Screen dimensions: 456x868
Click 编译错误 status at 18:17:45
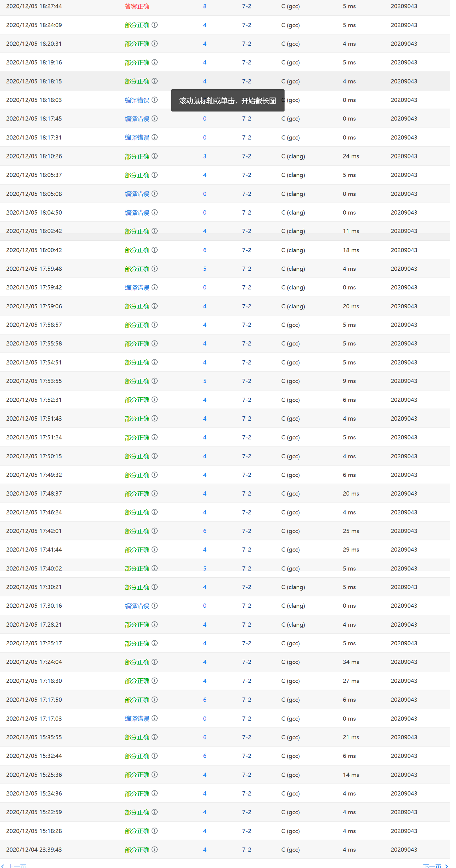[x=137, y=119]
